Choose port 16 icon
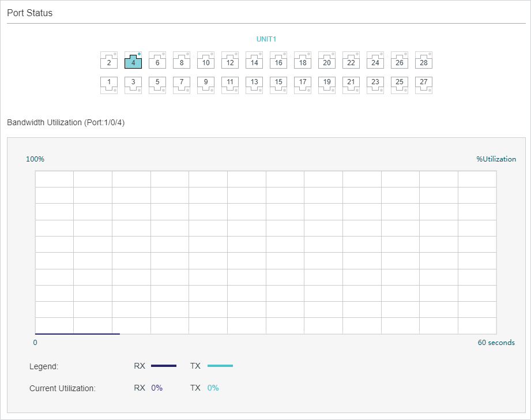The height and width of the screenshot is (420, 531). (x=278, y=61)
